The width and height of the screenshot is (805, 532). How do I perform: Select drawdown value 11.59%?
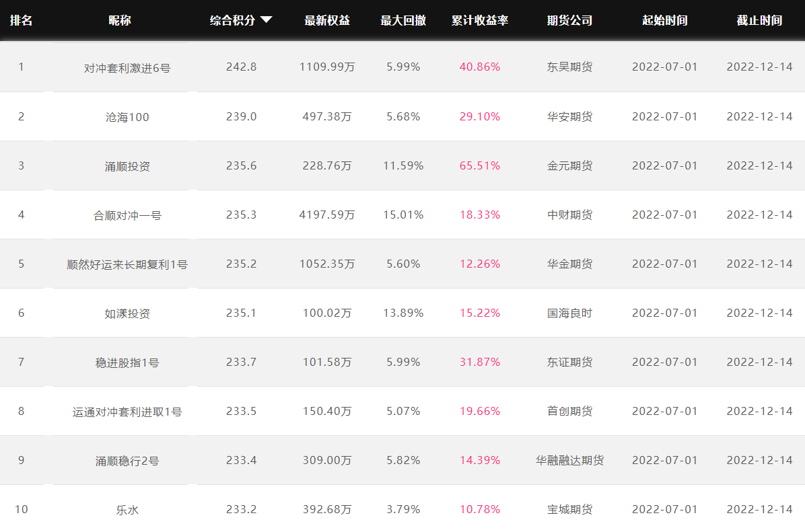403,165
